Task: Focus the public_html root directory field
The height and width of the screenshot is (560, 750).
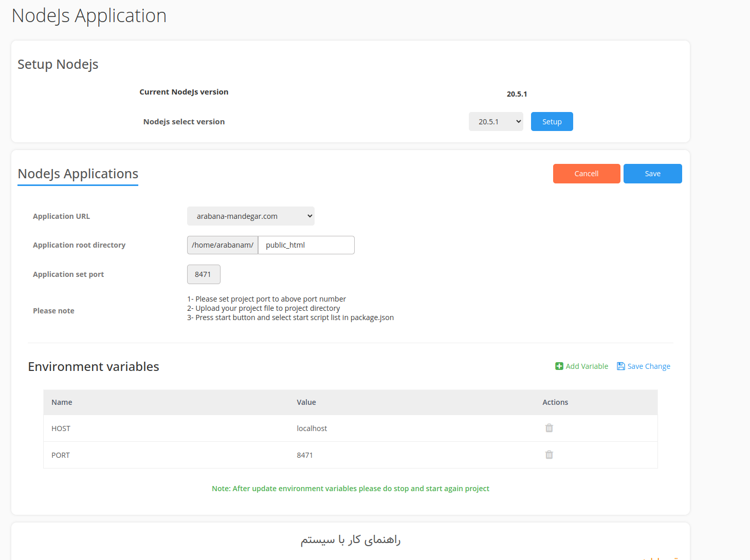Action: coord(306,245)
